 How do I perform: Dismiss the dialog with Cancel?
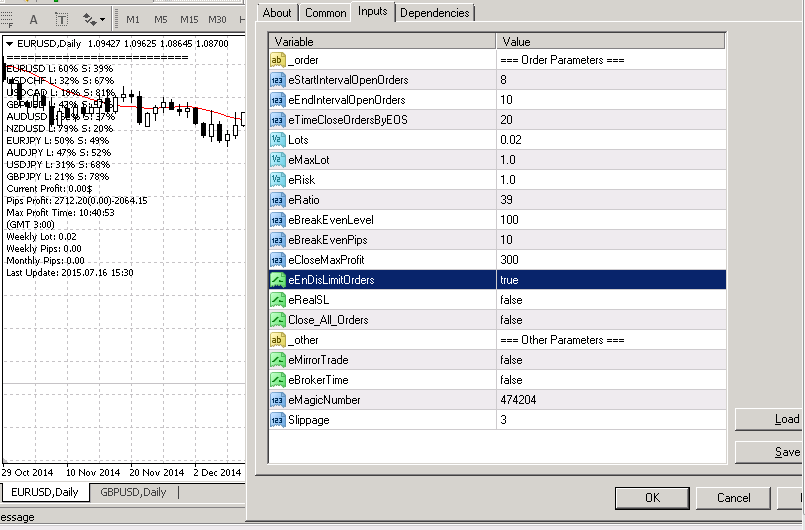(x=733, y=498)
